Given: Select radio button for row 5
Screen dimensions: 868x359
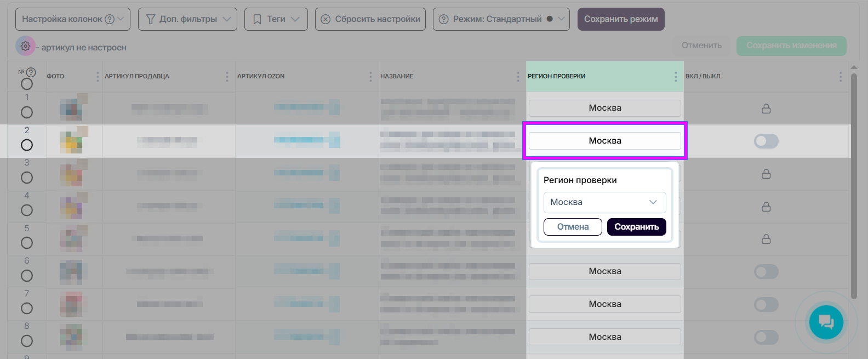Looking at the screenshot, I should 27,243.
